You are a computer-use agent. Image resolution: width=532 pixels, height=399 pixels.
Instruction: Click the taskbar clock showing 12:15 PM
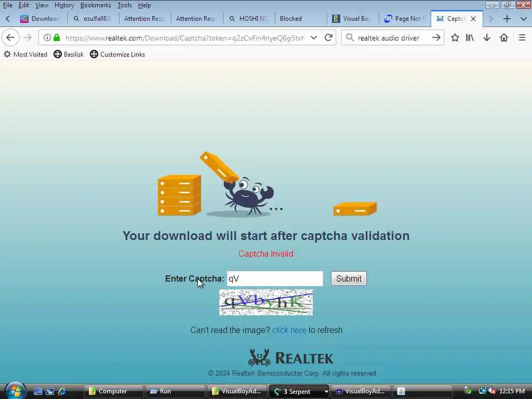pos(512,391)
